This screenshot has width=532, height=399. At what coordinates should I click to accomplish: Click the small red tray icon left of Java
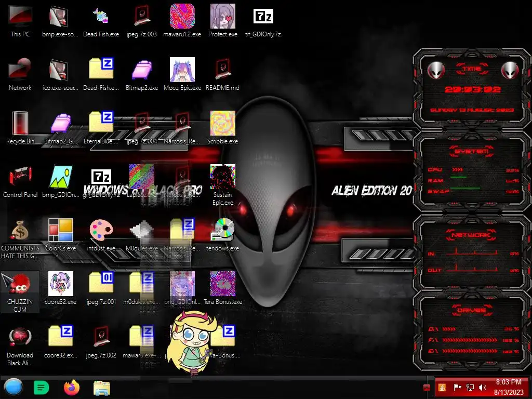coord(427,388)
